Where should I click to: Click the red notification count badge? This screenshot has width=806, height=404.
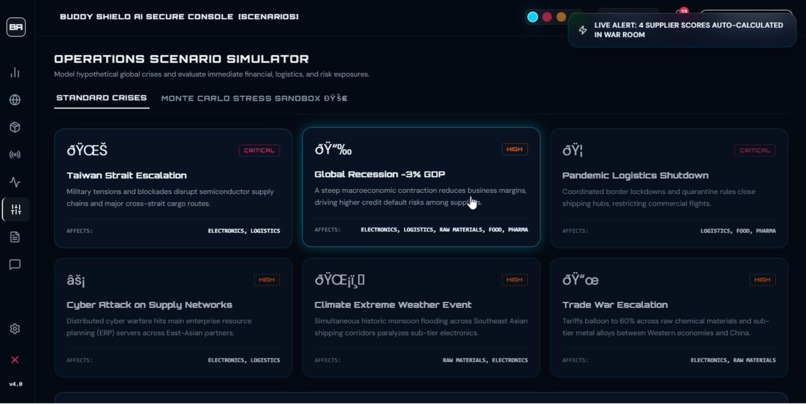click(684, 11)
